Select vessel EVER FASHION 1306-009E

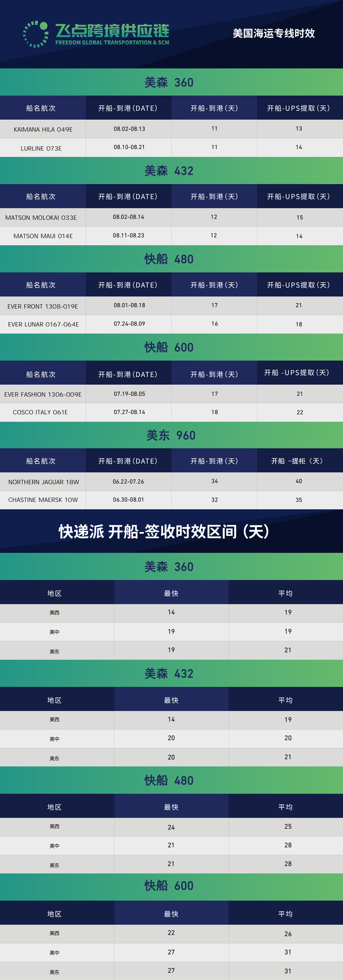pos(43,395)
